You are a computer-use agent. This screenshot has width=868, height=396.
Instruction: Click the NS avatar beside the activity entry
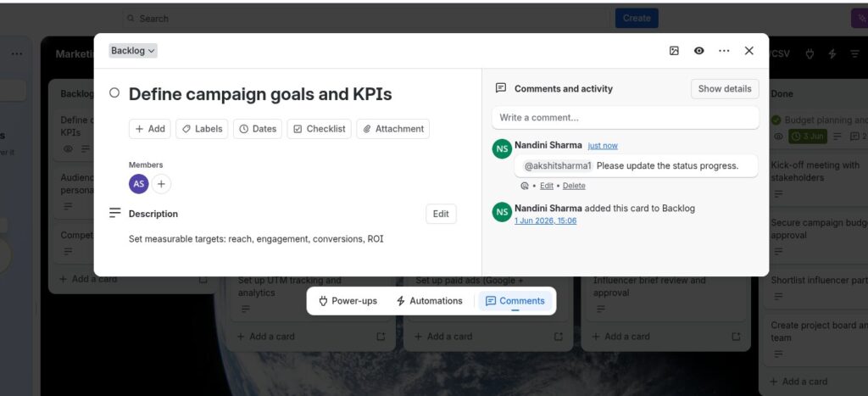coord(502,212)
